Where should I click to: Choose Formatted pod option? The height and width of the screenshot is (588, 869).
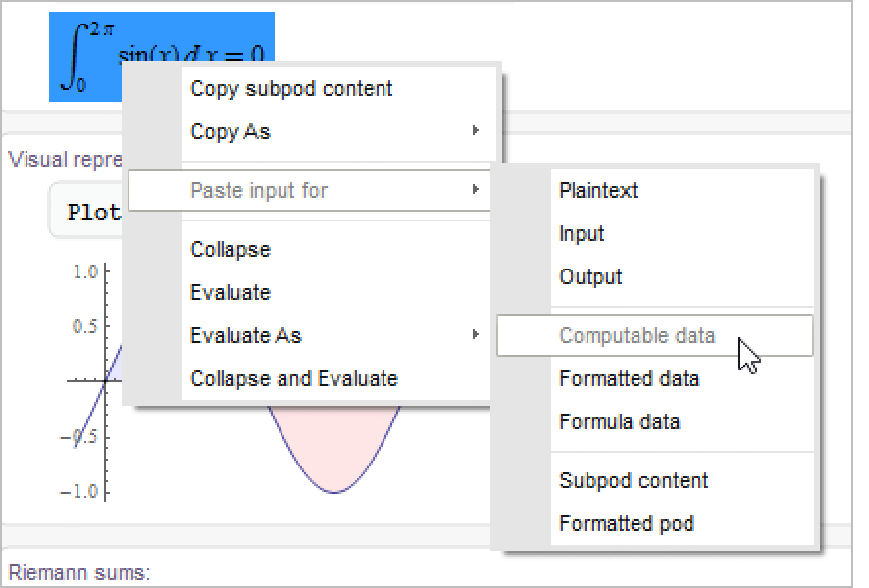click(627, 524)
